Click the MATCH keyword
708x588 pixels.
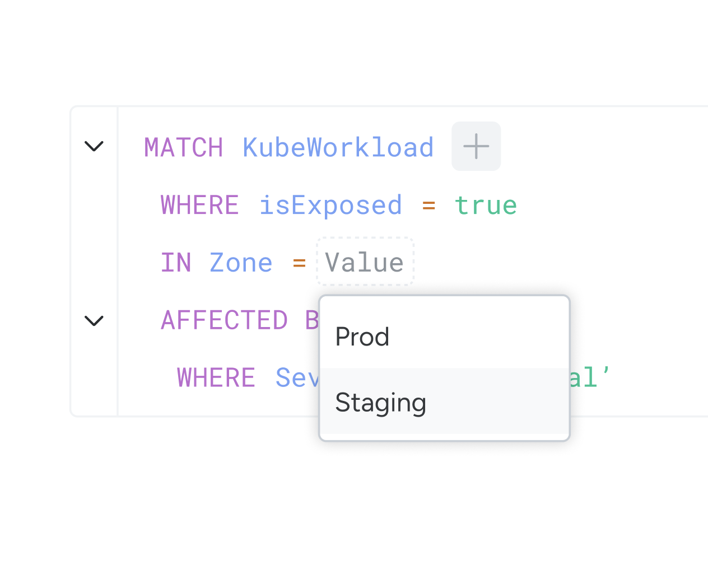pyautogui.click(x=184, y=148)
